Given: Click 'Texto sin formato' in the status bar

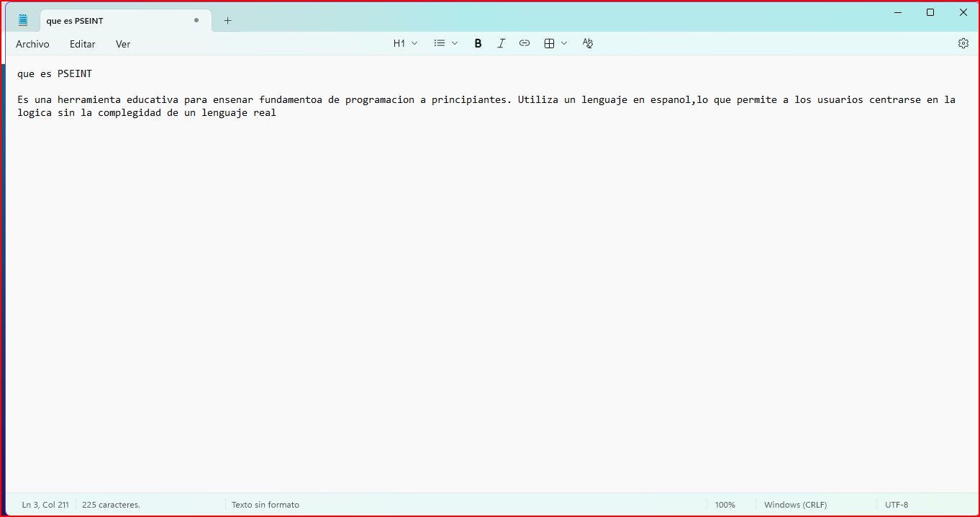Looking at the screenshot, I should [x=266, y=505].
